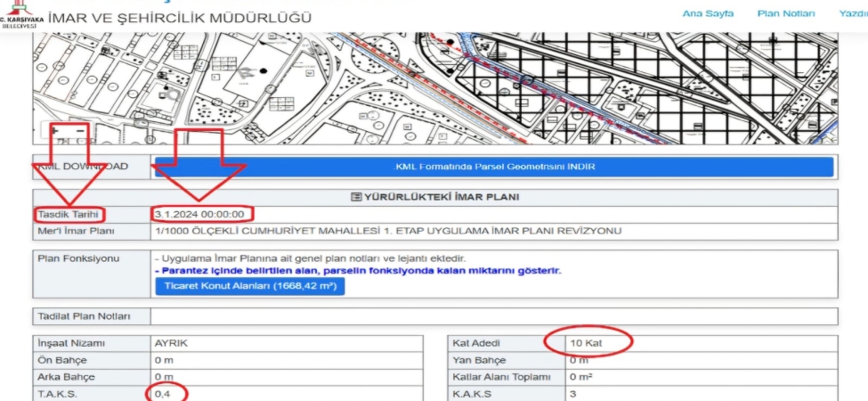Screen dimensions: 868x401
Task: Zoom in the map with plus button
Action: [56, 130]
